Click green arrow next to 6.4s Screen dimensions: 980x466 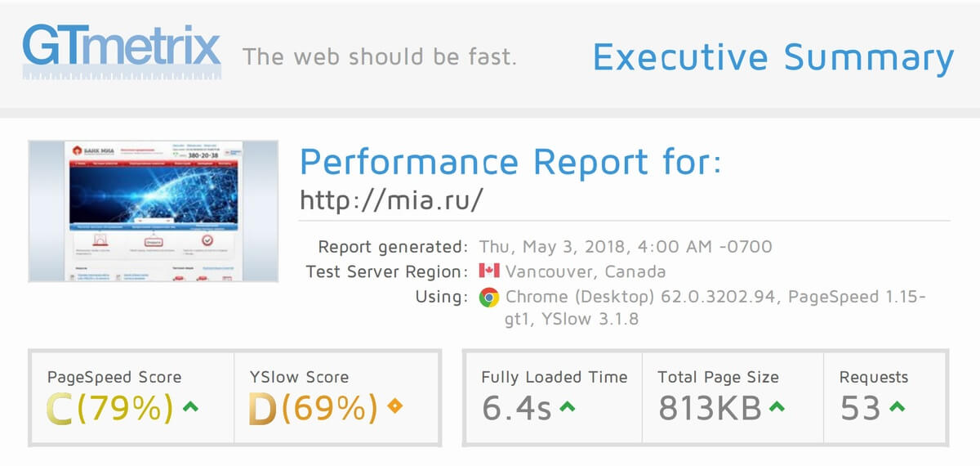click(x=568, y=406)
